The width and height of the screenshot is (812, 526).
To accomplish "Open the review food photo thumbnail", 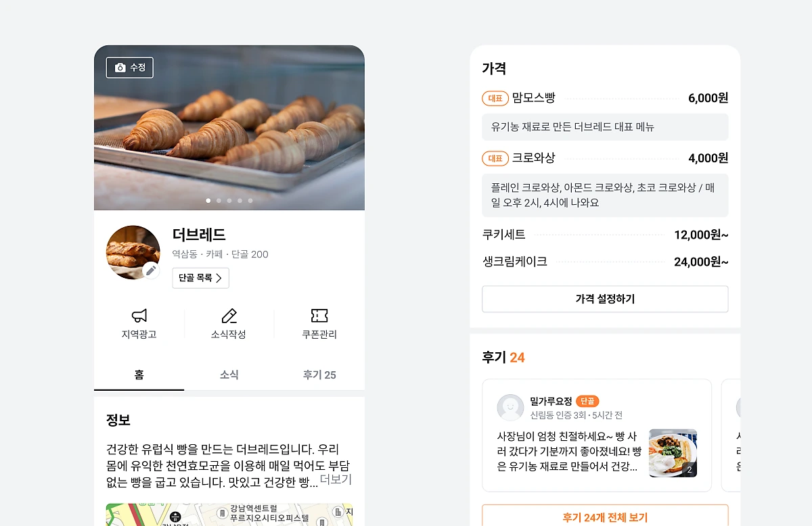I will tap(673, 453).
